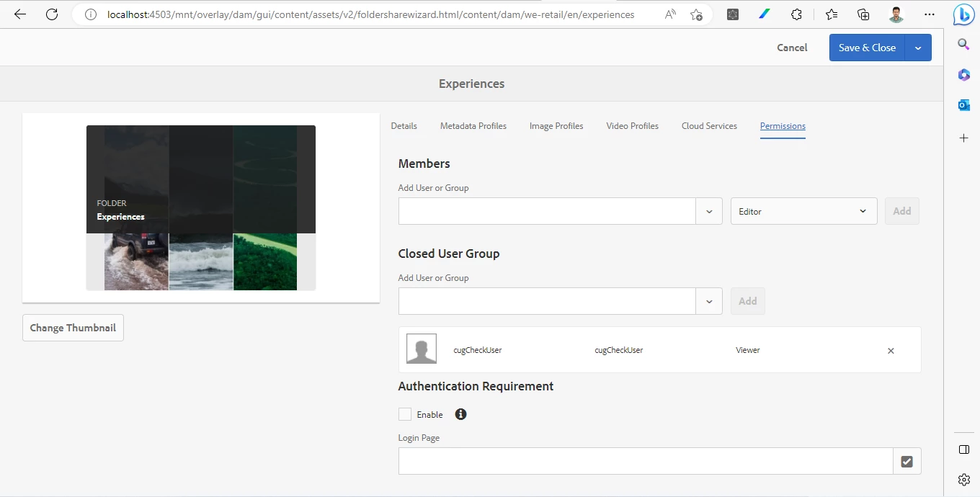Click Add button next to Editor dropdown
980x497 pixels.
click(x=902, y=212)
